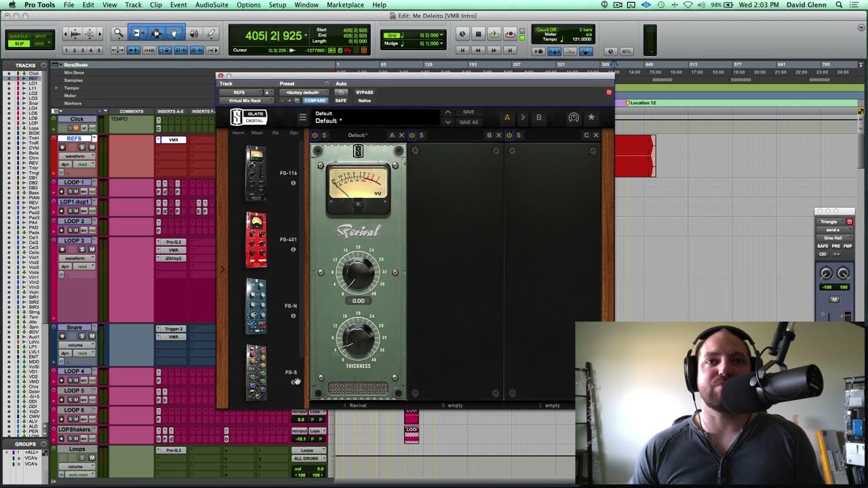Click the Slate knob settings icon
The height and width of the screenshot is (488, 868).
click(574, 117)
